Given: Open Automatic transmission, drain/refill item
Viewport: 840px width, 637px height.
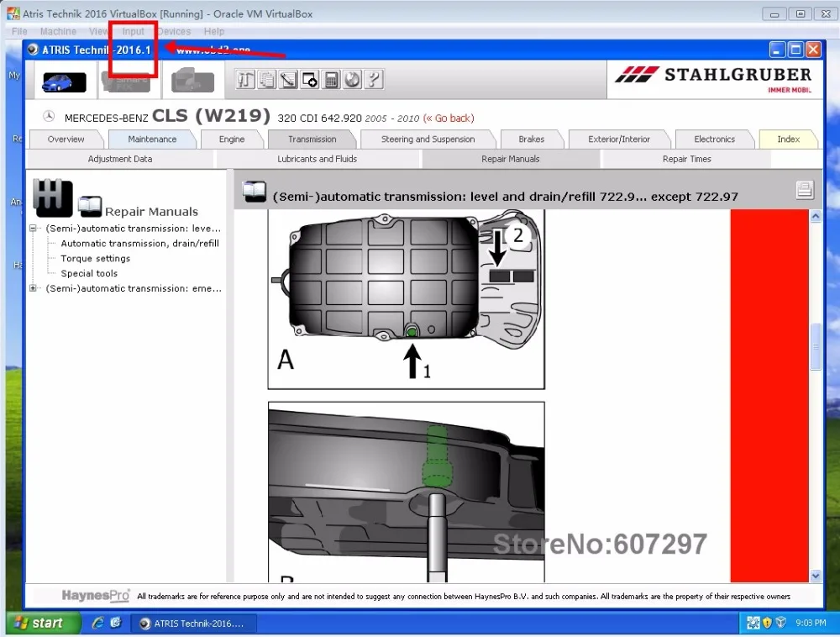Looking at the screenshot, I should [139, 243].
